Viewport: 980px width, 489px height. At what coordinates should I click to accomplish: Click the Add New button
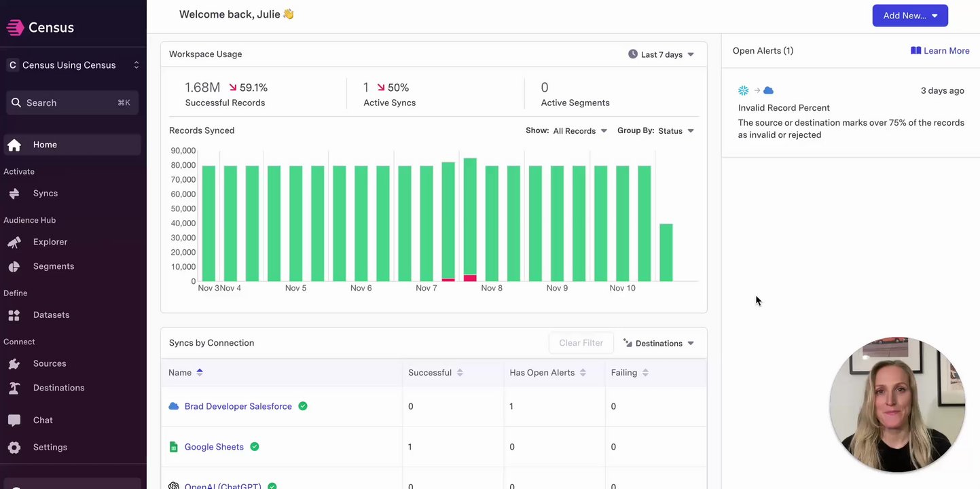point(909,16)
